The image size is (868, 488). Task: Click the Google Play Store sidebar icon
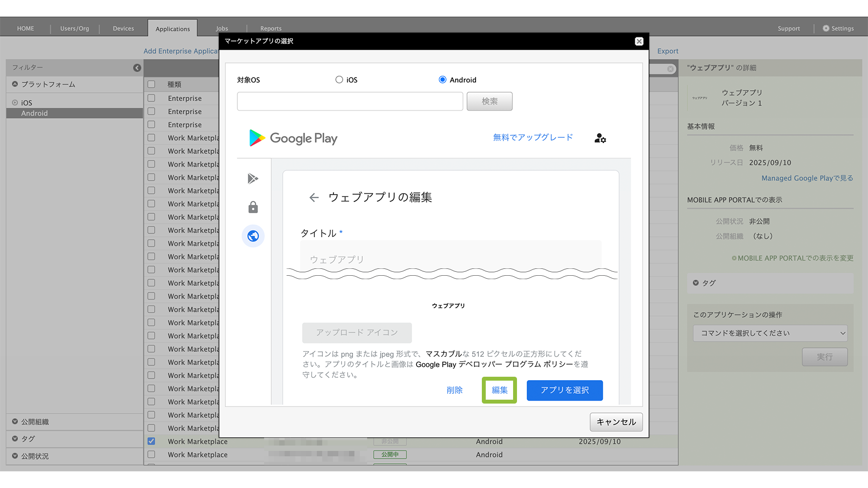tap(252, 179)
